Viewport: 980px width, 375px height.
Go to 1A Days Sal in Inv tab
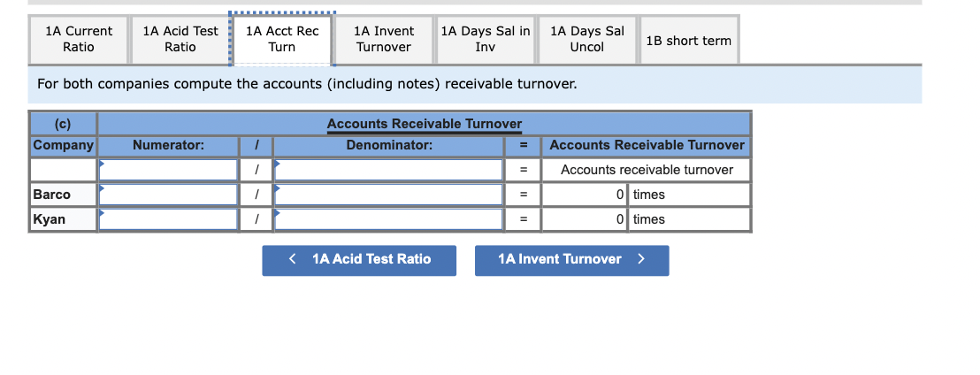point(486,40)
